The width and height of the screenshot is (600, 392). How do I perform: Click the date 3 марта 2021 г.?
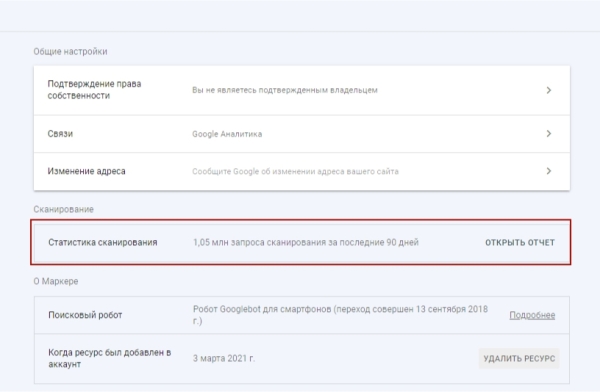point(223,358)
